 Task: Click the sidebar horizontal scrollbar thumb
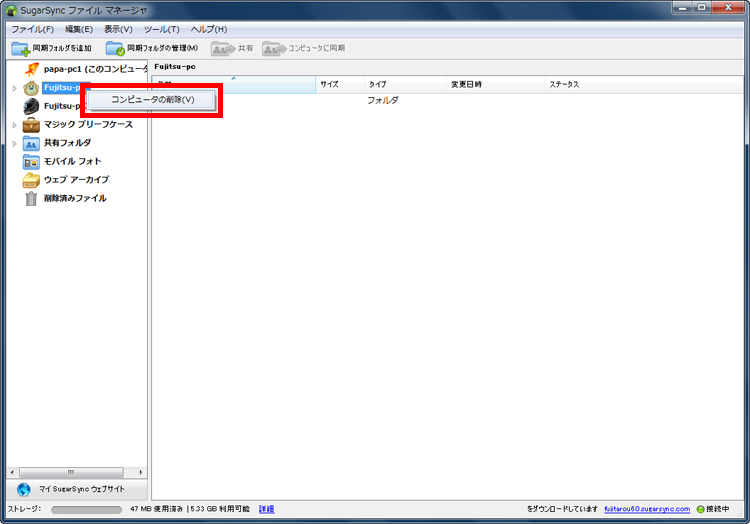[x=71, y=472]
